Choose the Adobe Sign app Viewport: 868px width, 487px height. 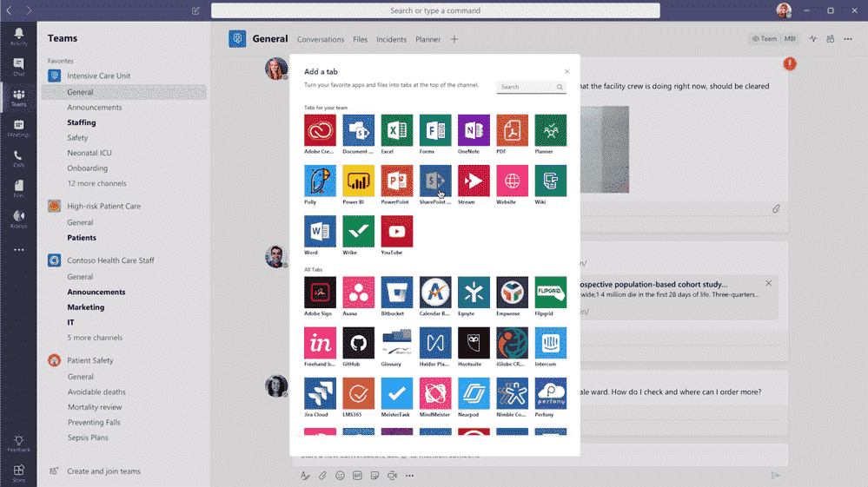(x=320, y=293)
